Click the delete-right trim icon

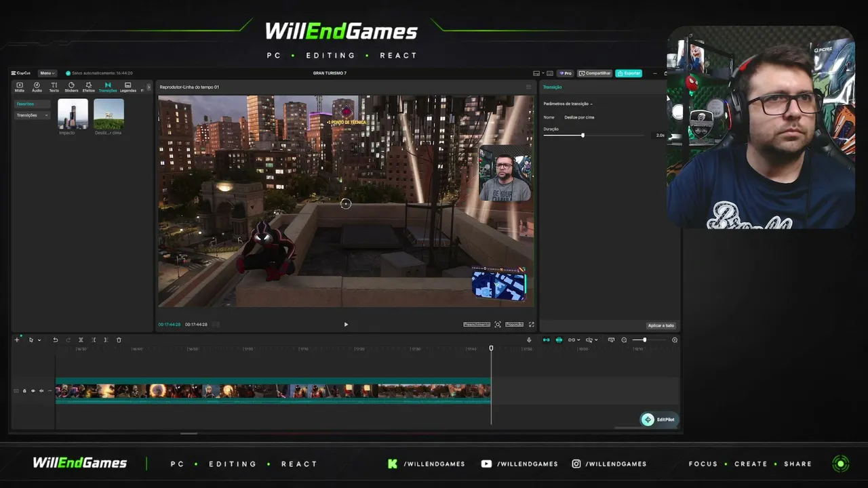(106, 340)
